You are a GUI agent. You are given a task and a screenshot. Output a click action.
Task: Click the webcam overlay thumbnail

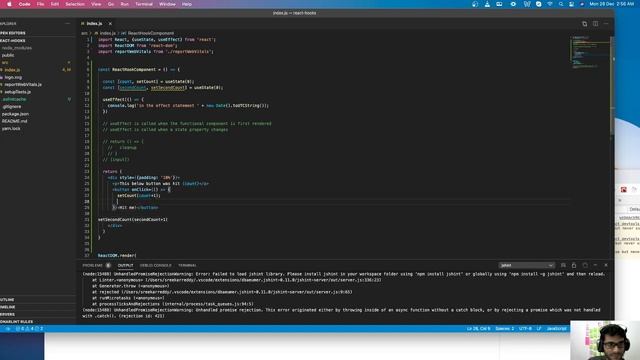tap(605, 340)
